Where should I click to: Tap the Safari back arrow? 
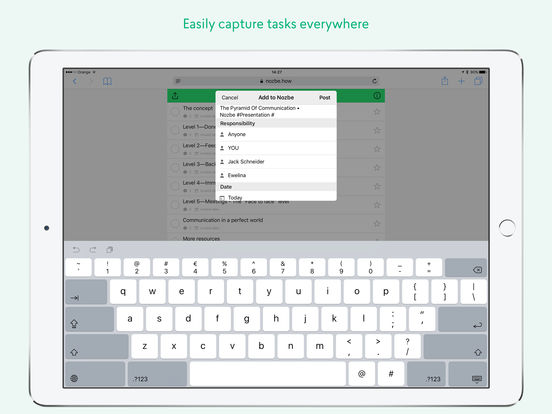[x=75, y=82]
